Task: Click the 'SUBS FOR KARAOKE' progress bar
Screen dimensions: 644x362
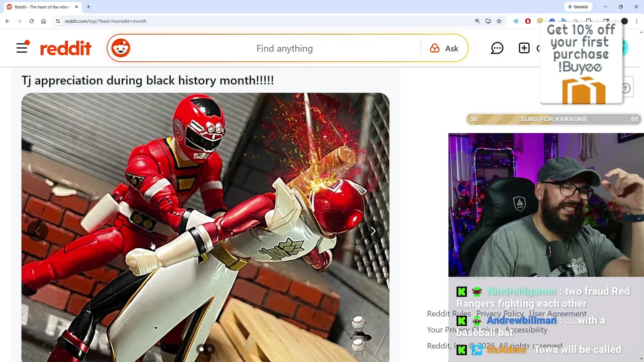Action: tap(553, 119)
